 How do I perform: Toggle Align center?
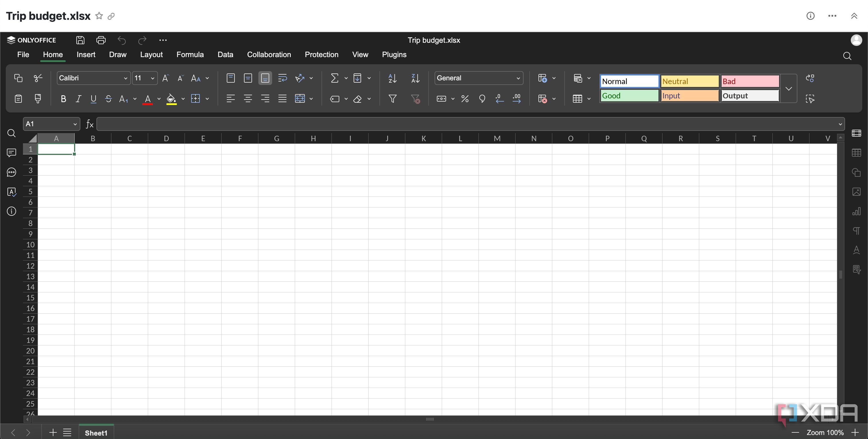(x=248, y=99)
